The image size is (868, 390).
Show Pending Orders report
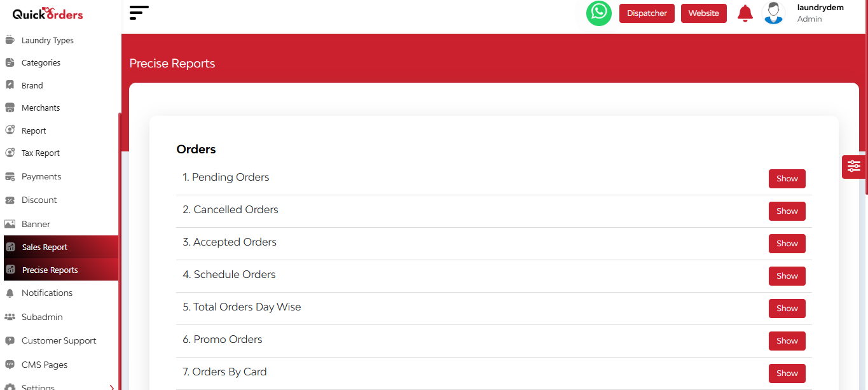tap(787, 179)
